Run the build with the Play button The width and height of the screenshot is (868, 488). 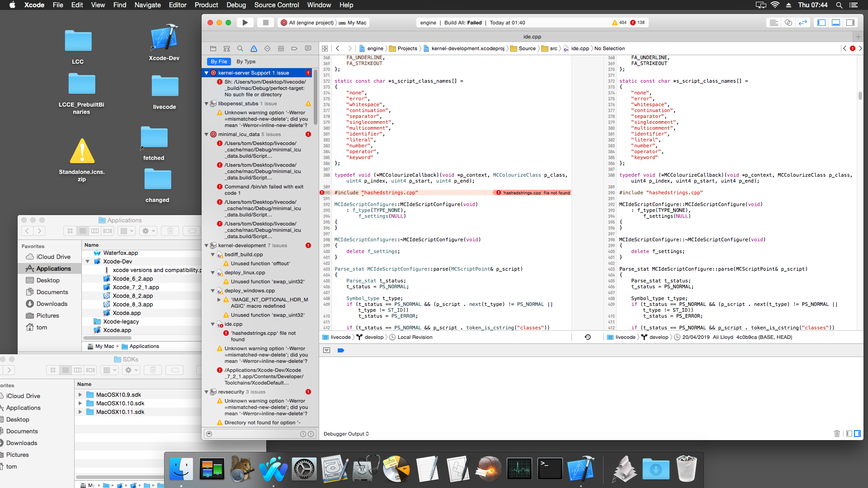click(245, 23)
